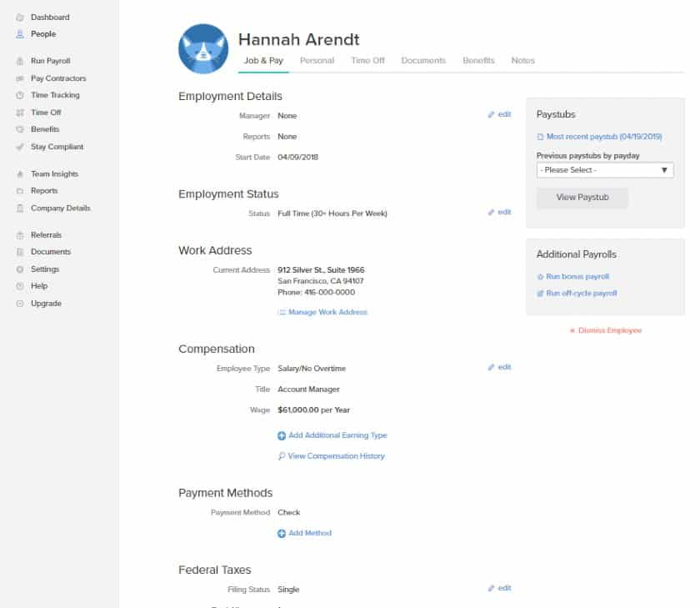
Task: Open Time Tracking clock icon
Action: pyautogui.click(x=20, y=96)
